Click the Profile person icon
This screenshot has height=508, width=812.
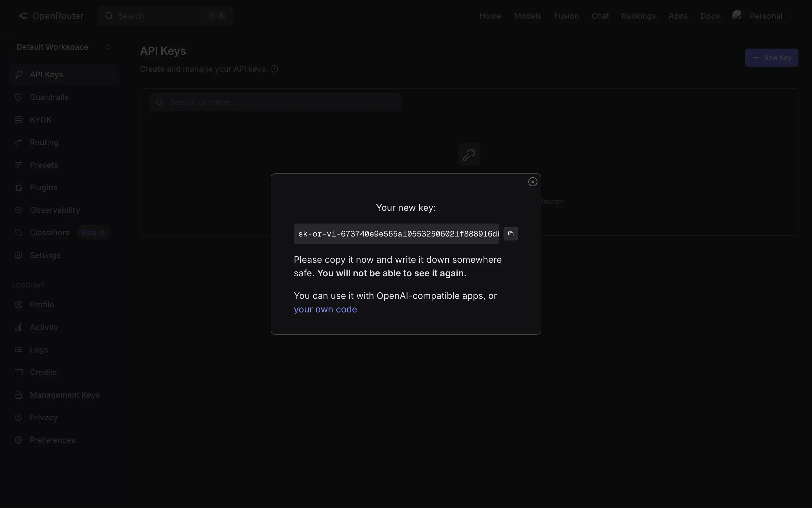pos(19,305)
